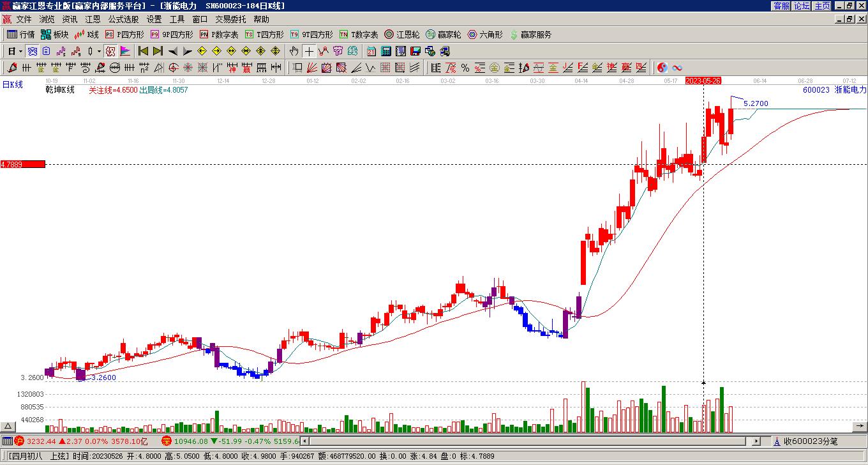
Task: Click the 日K线 chart label
Action: click(13, 84)
